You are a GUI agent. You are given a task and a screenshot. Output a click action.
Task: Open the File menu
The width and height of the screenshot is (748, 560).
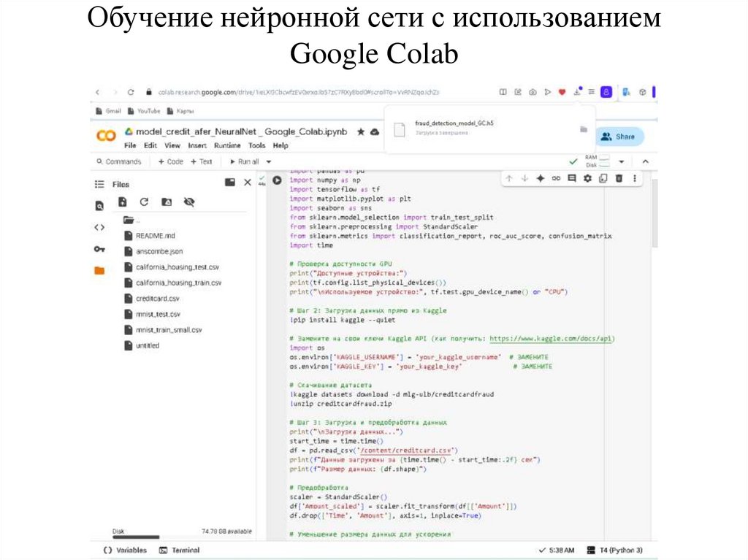pos(130,145)
